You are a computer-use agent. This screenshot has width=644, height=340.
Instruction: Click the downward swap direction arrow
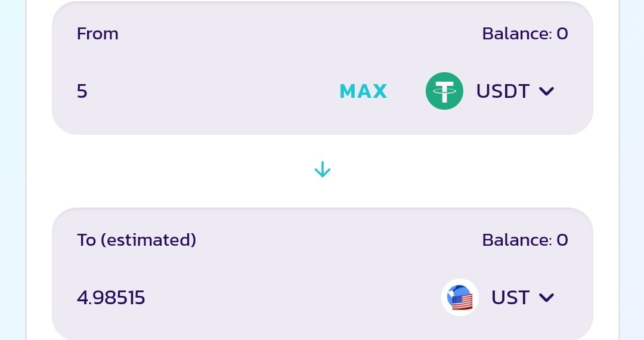[x=322, y=170]
